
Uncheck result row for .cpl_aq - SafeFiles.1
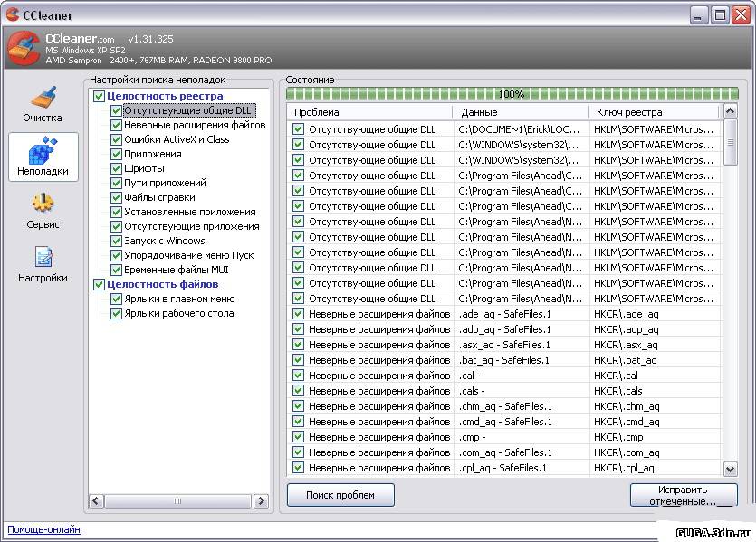click(299, 468)
